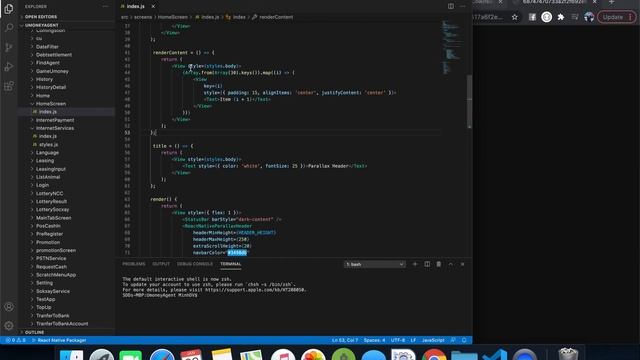Collapse the InternetServices folder
This screenshot has height=360, width=640.
pyautogui.click(x=55, y=128)
